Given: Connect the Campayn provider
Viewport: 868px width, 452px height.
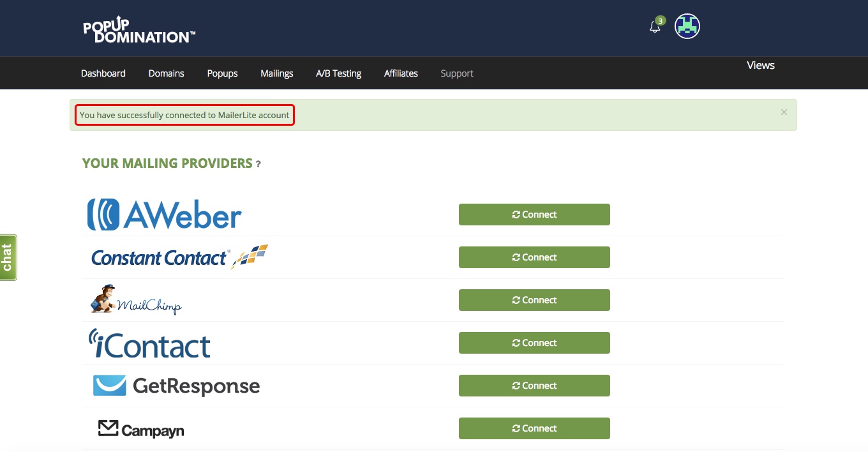Looking at the screenshot, I should click(x=534, y=428).
